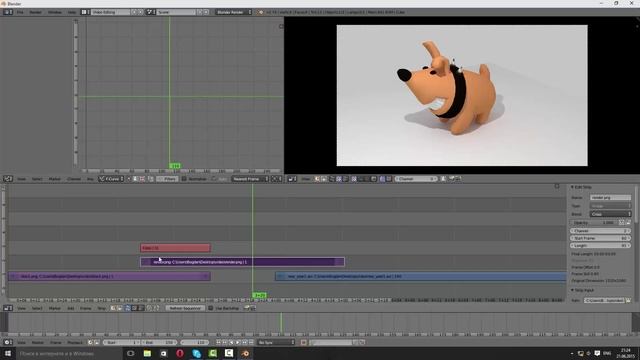
Task: Open the Add menu in sequencer header
Action: [71, 308]
